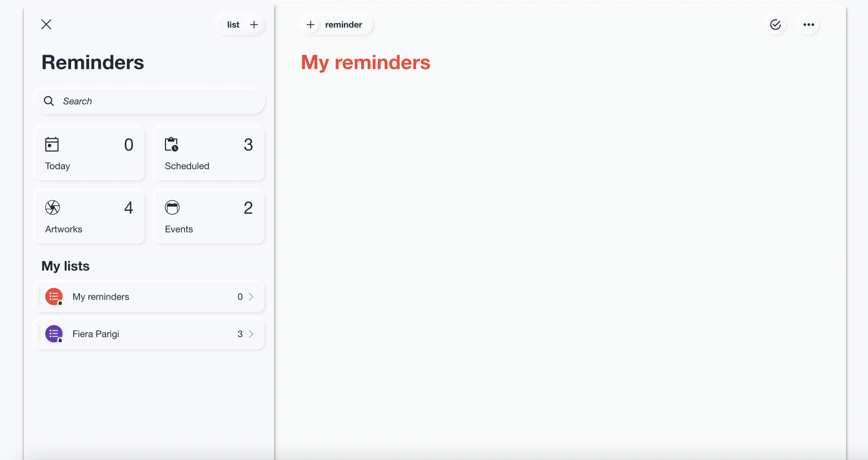Screen dimensions: 868x460
Task: Click the magnifying glass search icon
Action: (49, 101)
